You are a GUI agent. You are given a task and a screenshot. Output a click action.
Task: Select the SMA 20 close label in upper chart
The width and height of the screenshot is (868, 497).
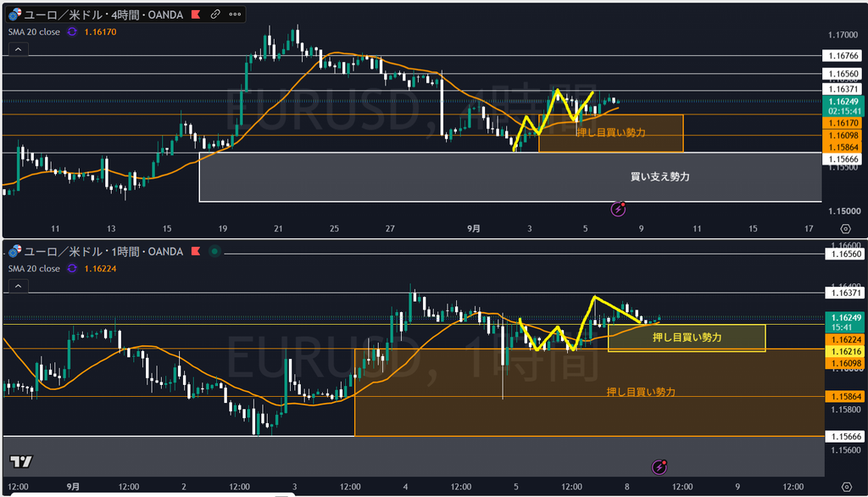tap(34, 31)
